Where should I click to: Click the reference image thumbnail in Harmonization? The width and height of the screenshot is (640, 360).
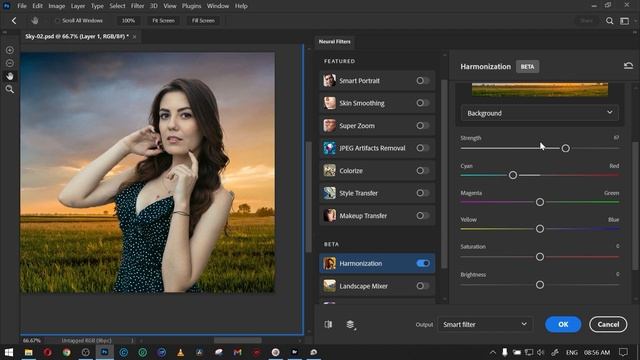(x=540, y=89)
